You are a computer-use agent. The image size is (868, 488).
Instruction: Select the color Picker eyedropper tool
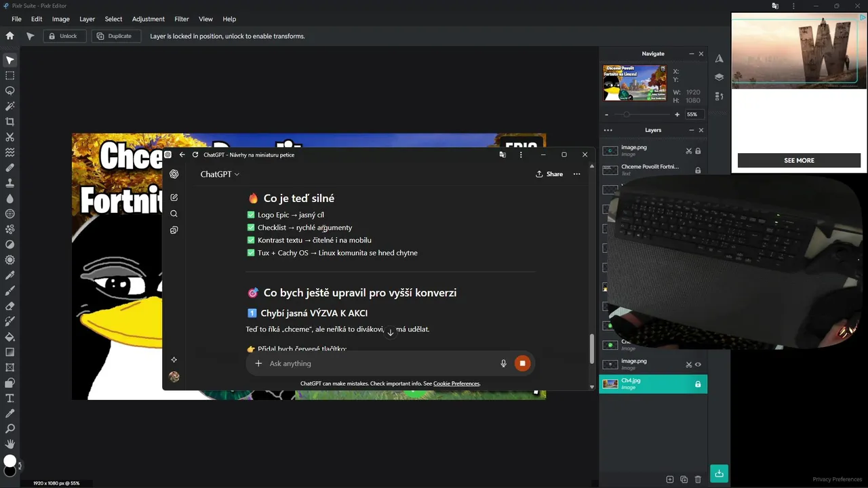(10, 413)
